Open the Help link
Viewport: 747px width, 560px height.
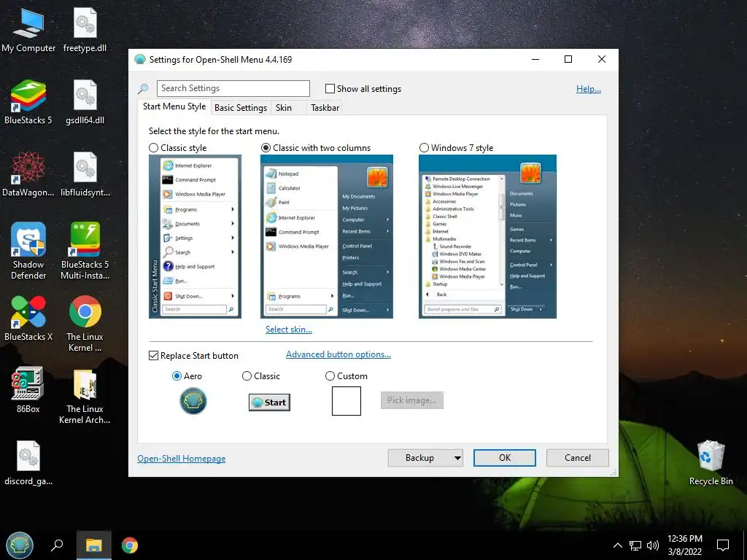coord(589,88)
